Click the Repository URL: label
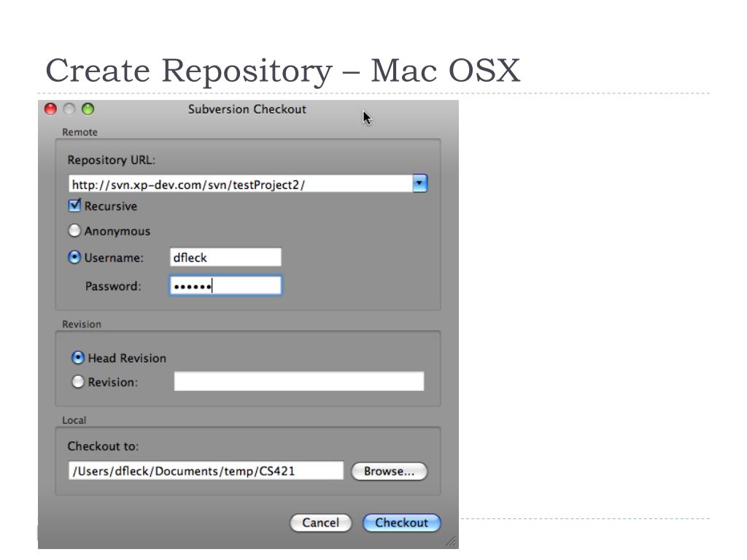The height and width of the screenshot is (560, 747). point(111,160)
